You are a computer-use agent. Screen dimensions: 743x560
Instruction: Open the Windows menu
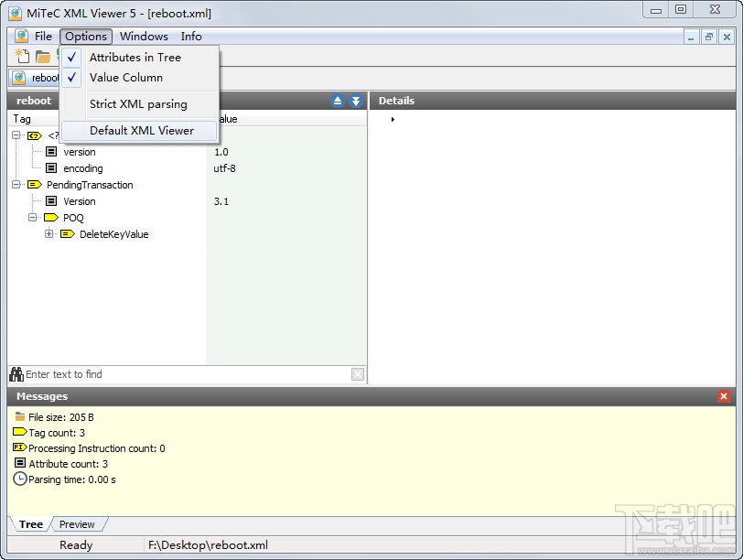coord(143,37)
